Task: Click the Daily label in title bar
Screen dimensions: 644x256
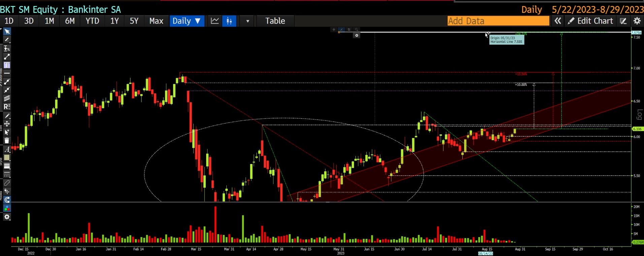Action: coord(532,9)
